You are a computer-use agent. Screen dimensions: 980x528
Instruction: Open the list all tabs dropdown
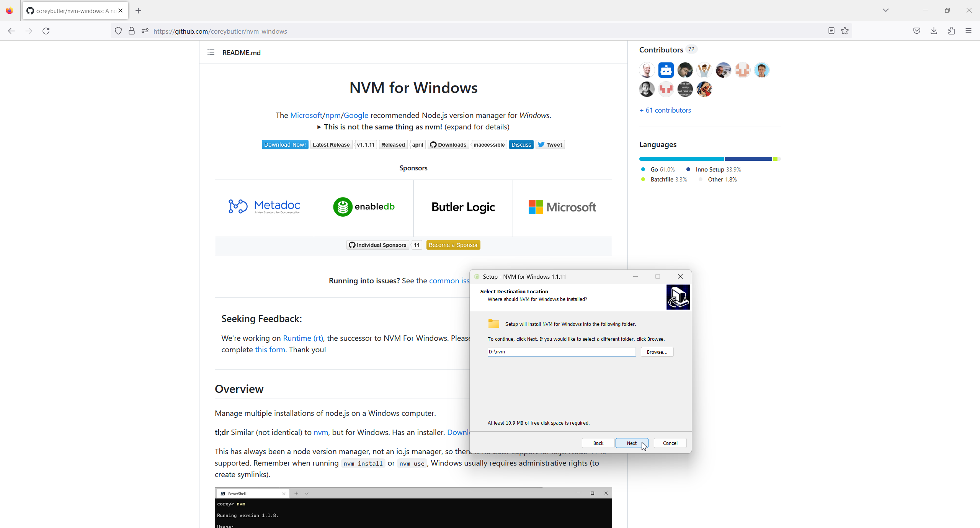click(x=885, y=10)
